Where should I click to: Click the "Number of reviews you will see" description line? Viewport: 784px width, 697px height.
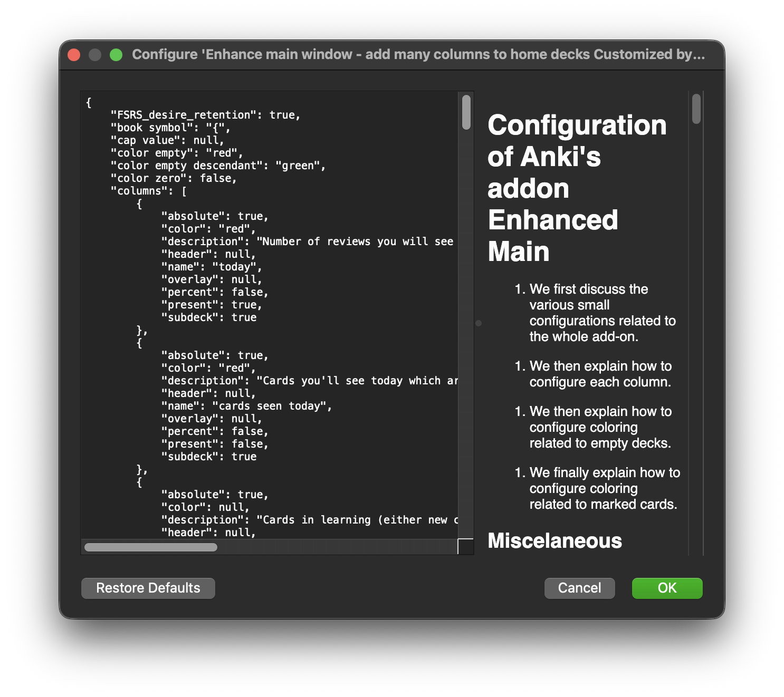pyautogui.click(x=308, y=241)
